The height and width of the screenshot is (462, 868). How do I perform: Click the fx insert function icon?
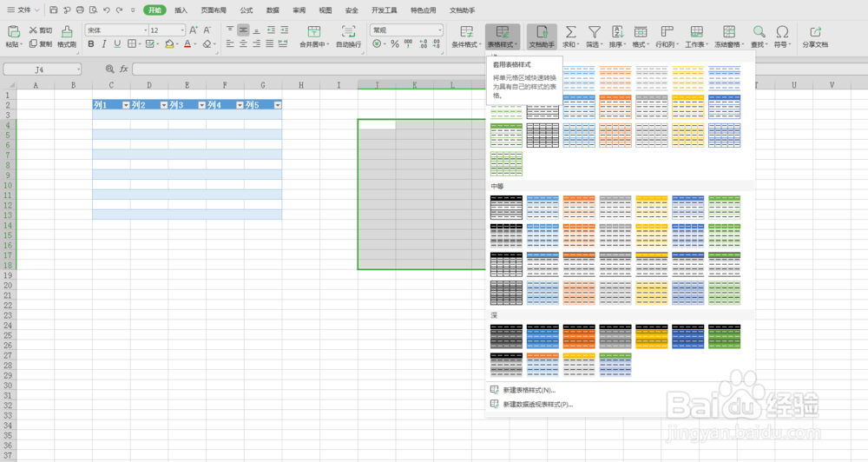(123, 69)
